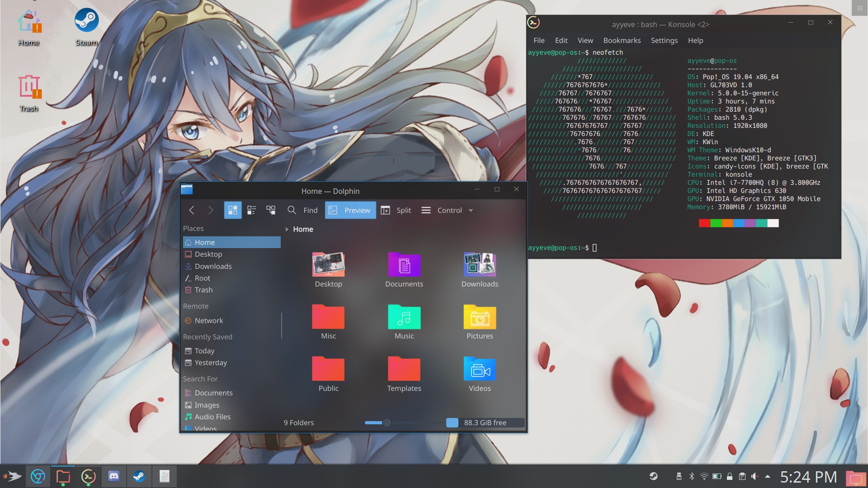Open Network in Remote section

231,320
